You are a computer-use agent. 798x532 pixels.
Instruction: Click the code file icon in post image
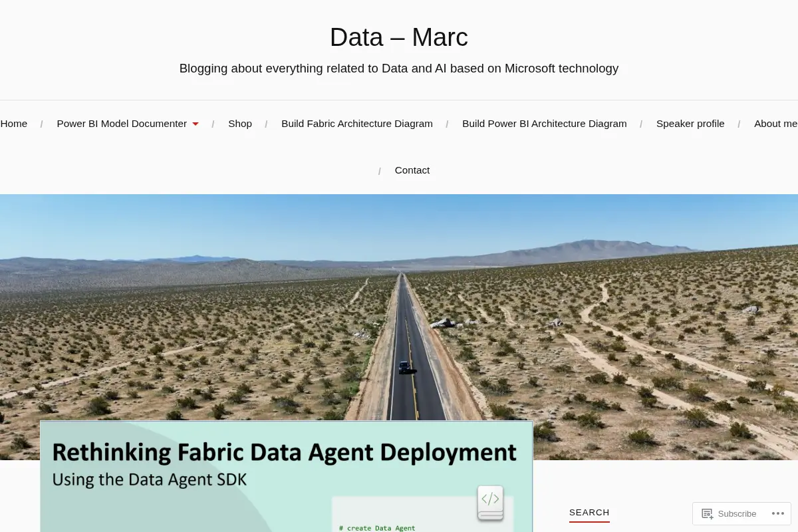pos(491,503)
